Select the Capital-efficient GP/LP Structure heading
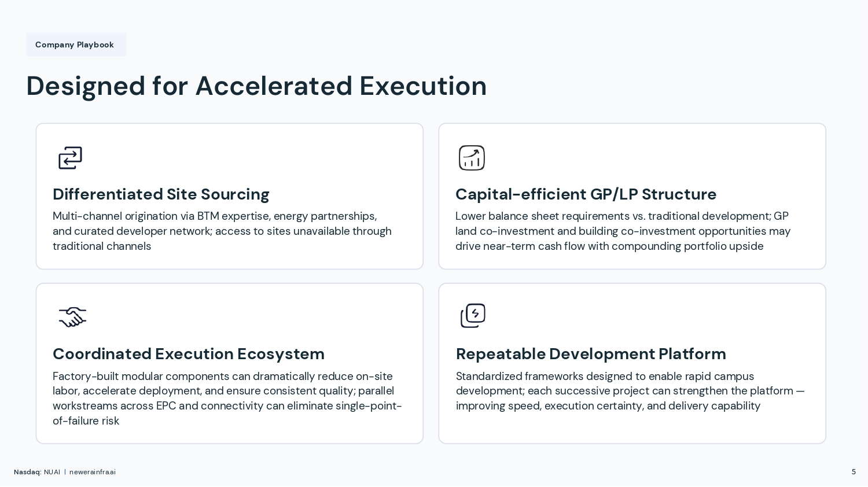The width and height of the screenshot is (868, 487). (x=586, y=194)
